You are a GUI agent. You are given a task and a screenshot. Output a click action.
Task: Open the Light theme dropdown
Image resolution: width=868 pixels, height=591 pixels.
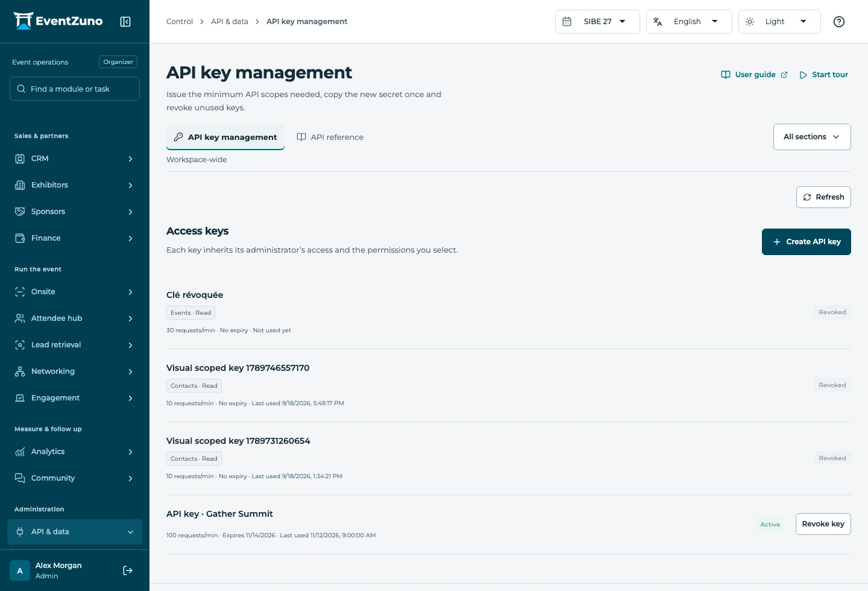tap(779, 22)
